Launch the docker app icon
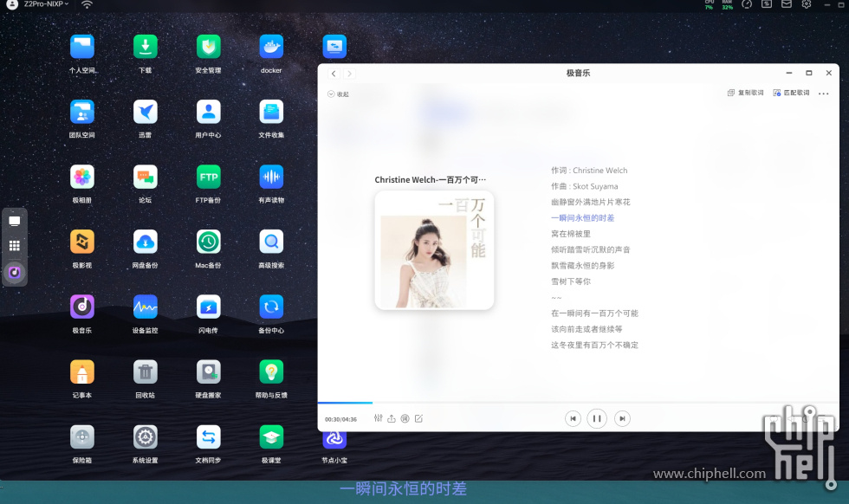The height and width of the screenshot is (504, 849). coord(271,47)
